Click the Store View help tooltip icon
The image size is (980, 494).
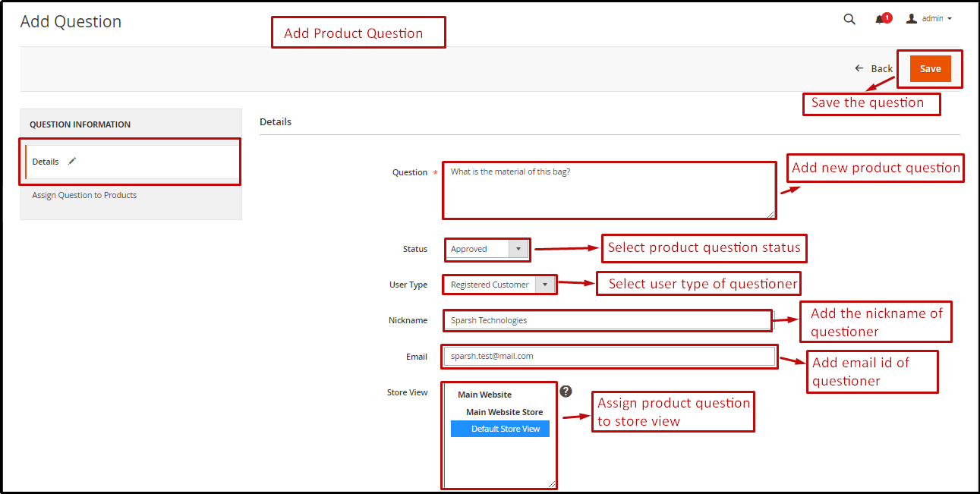pos(566,391)
